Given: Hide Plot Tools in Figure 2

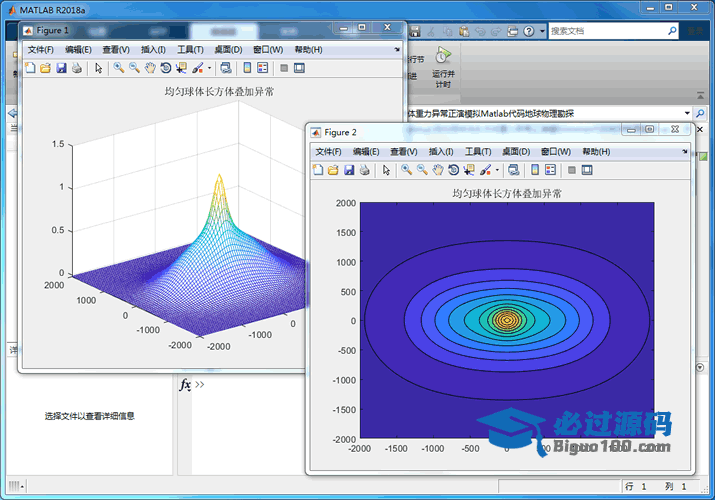Looking at the screenshot, I should pos(572,170).
